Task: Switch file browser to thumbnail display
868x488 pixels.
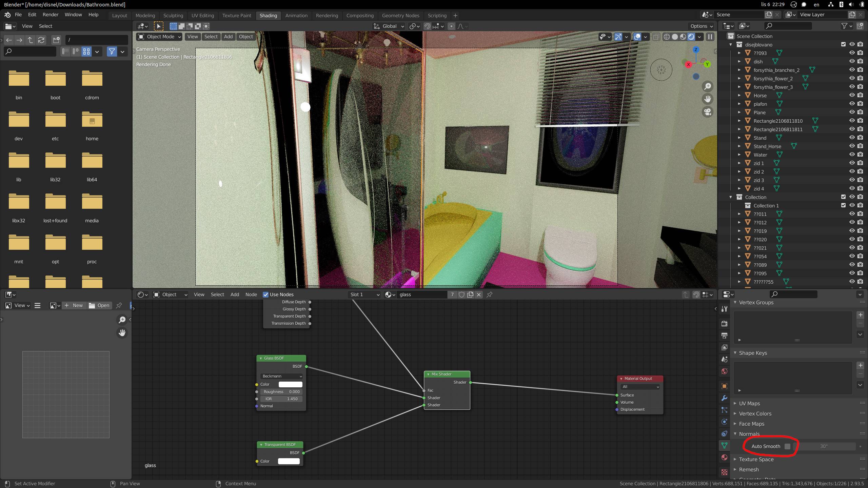Action: [x=86, y=52]
